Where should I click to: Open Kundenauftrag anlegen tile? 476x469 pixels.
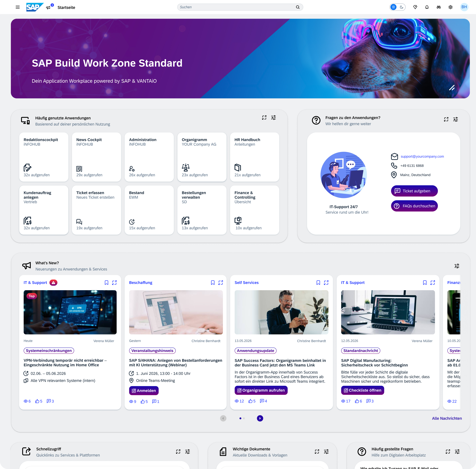(44, 210)
